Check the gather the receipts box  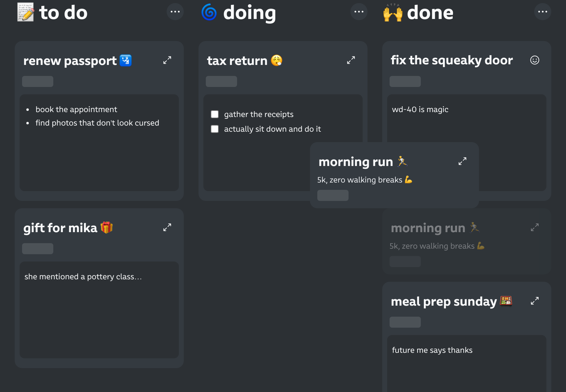(x=215, y=114)
